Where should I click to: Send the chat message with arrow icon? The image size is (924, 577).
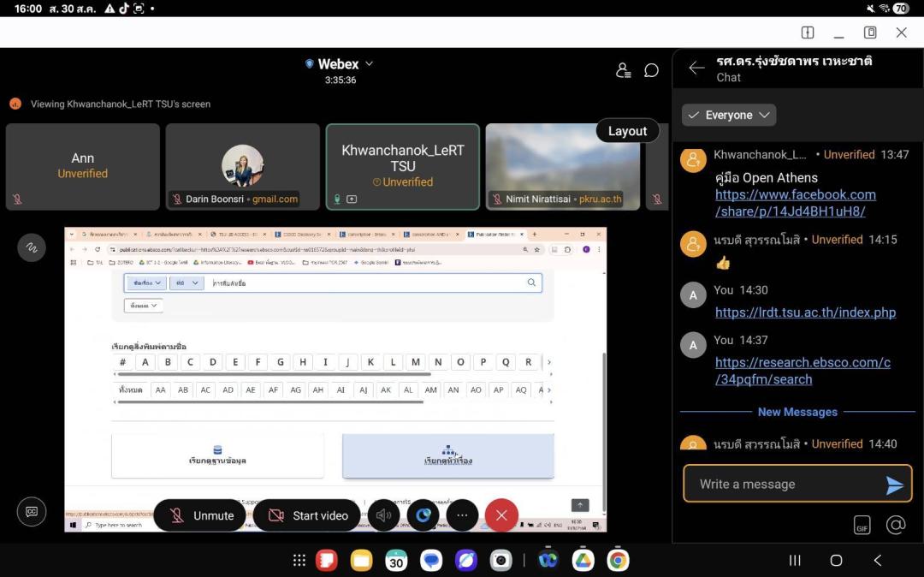894,485
